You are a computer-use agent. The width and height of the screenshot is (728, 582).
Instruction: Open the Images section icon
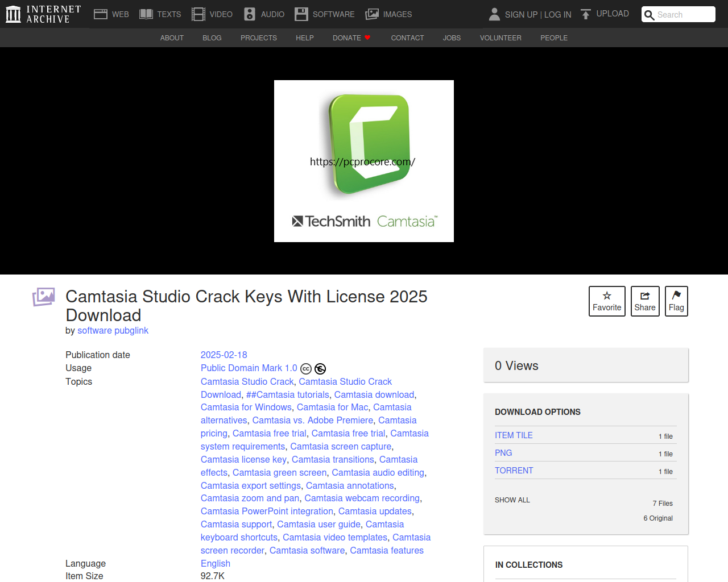click(x=372, y=14)
